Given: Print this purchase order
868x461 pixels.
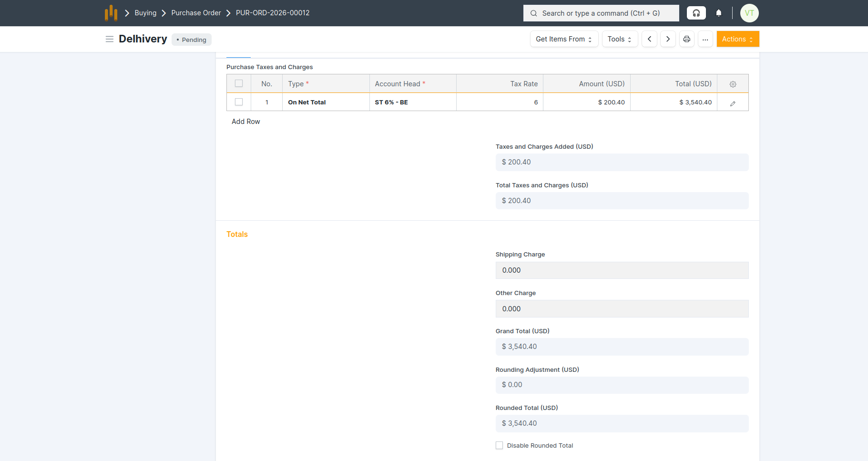Looking at the screenshot, I should [686, 39].
